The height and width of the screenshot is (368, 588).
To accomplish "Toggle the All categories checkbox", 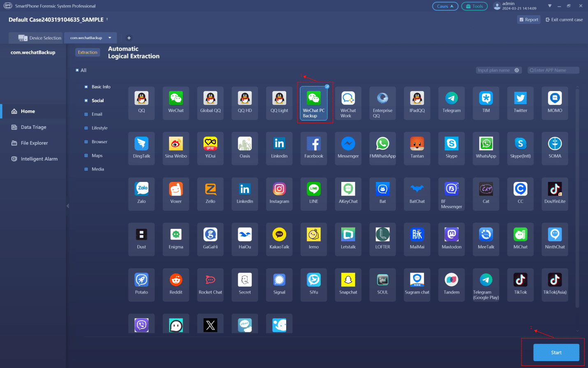I will click(x=77, y=70).
